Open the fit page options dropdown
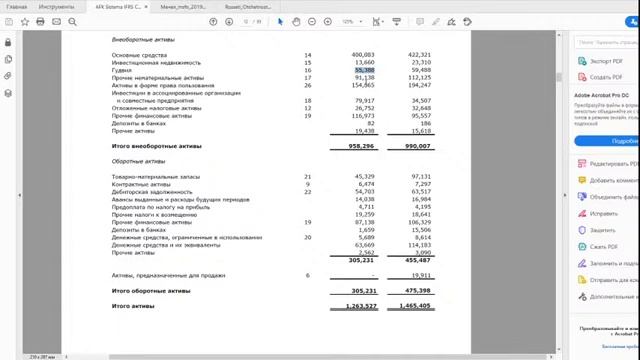 (x=378, y=22)
